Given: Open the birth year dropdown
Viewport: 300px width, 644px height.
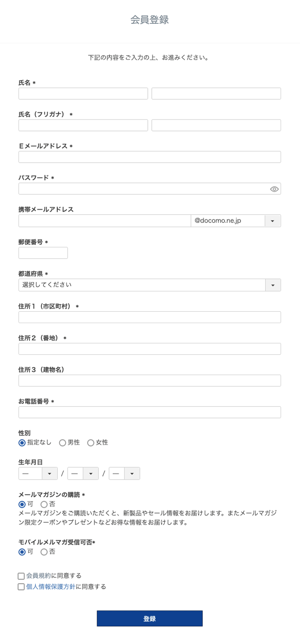Looking at the screenshot, I should tap(49, 473).
